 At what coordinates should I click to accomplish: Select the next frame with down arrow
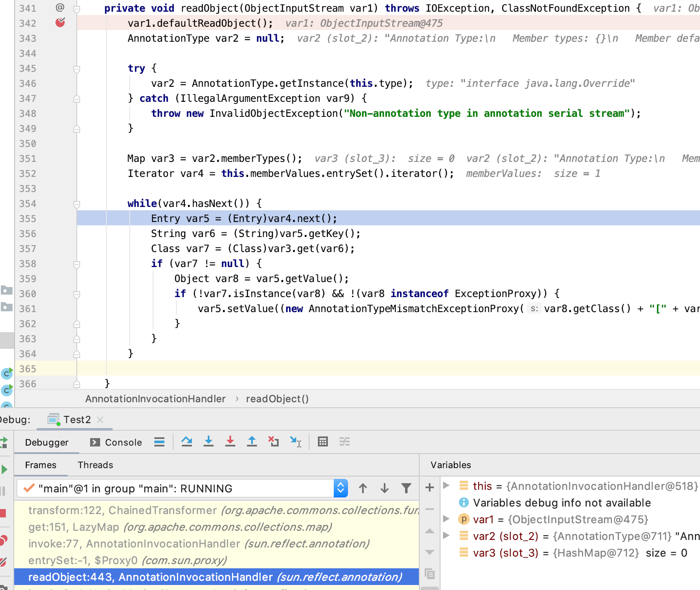point(385,488)
